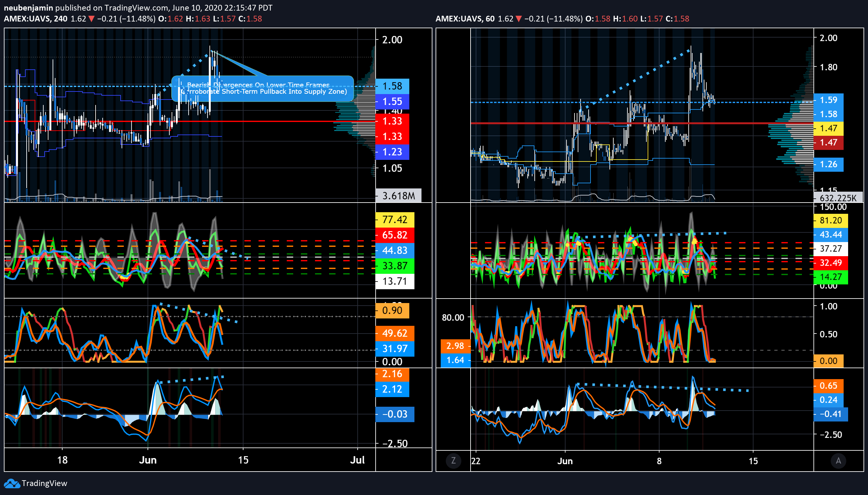Click the 37.27 white indicator value
Viewport: 868px width, 495px height.
[x=831, y=248]
